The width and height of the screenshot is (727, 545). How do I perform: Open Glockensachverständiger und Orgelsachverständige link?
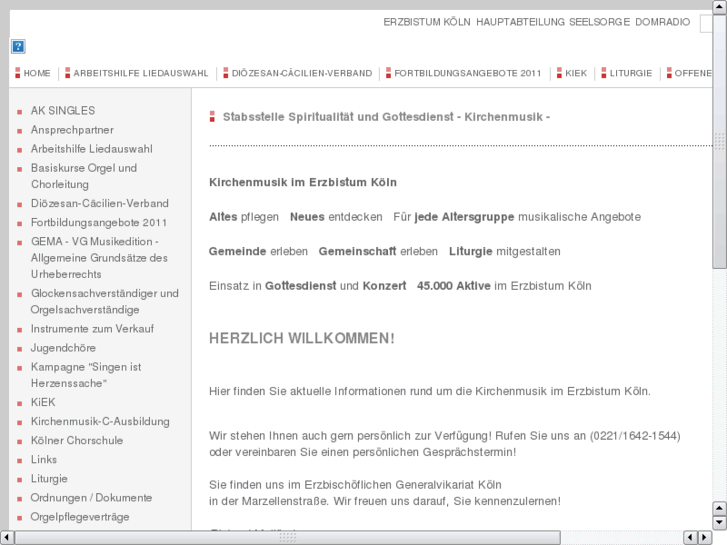coord(105,301)
